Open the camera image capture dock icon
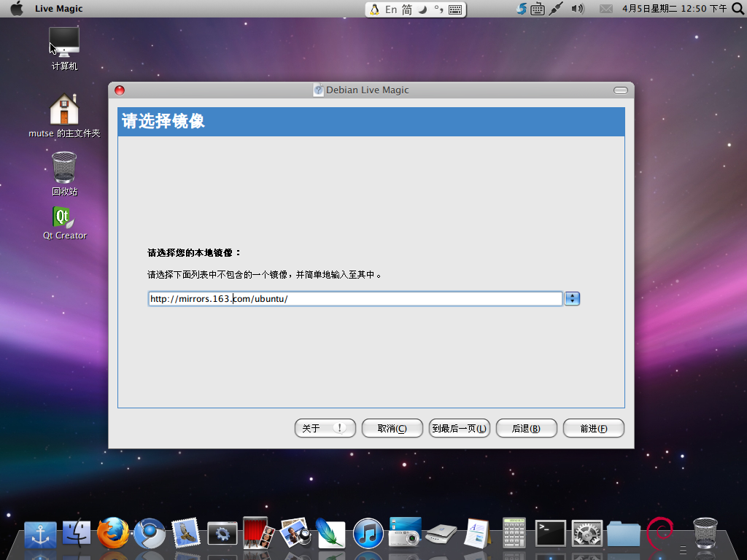This screenshot has height=560, width=747. point(405,532)
